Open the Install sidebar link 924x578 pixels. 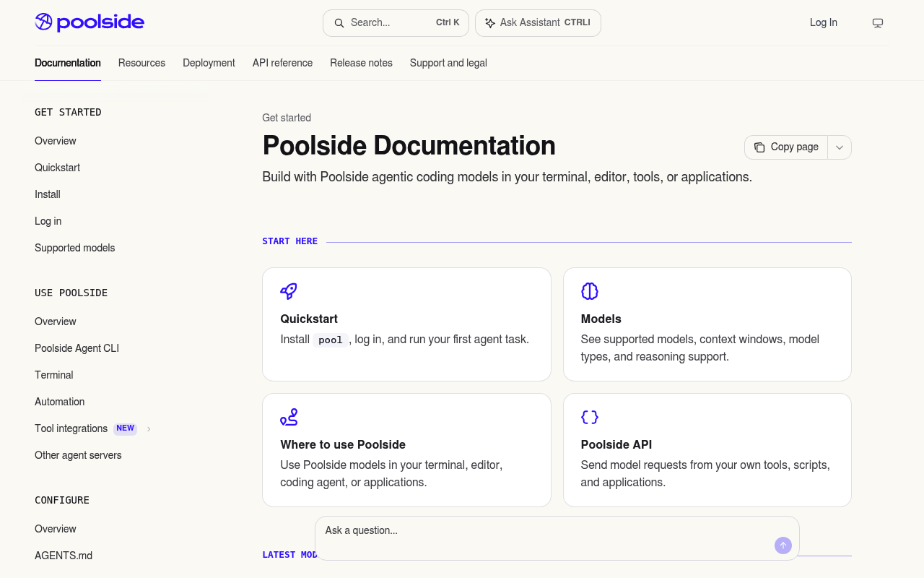point(48,194)
